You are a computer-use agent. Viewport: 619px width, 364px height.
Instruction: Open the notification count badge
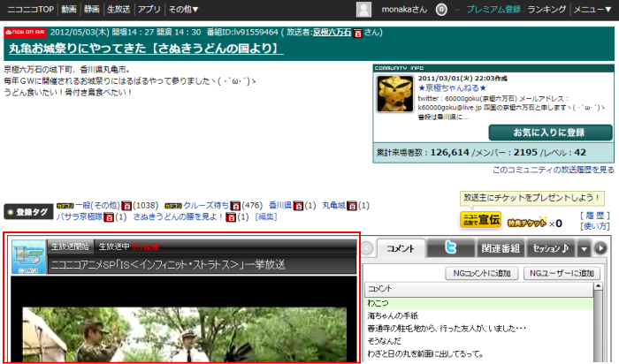[441, 9]
